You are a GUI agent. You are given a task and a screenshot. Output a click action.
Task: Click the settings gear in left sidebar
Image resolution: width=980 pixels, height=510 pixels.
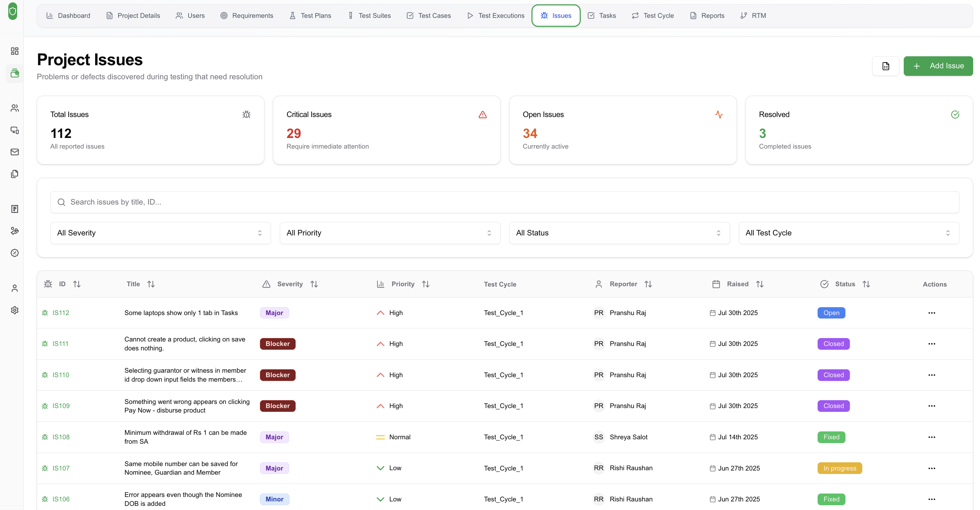click(14, 310)
